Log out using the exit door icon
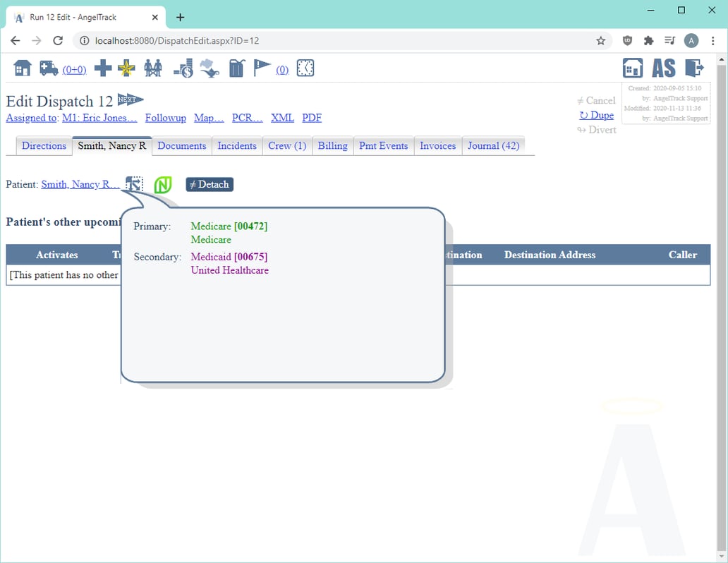 [695, 68]
